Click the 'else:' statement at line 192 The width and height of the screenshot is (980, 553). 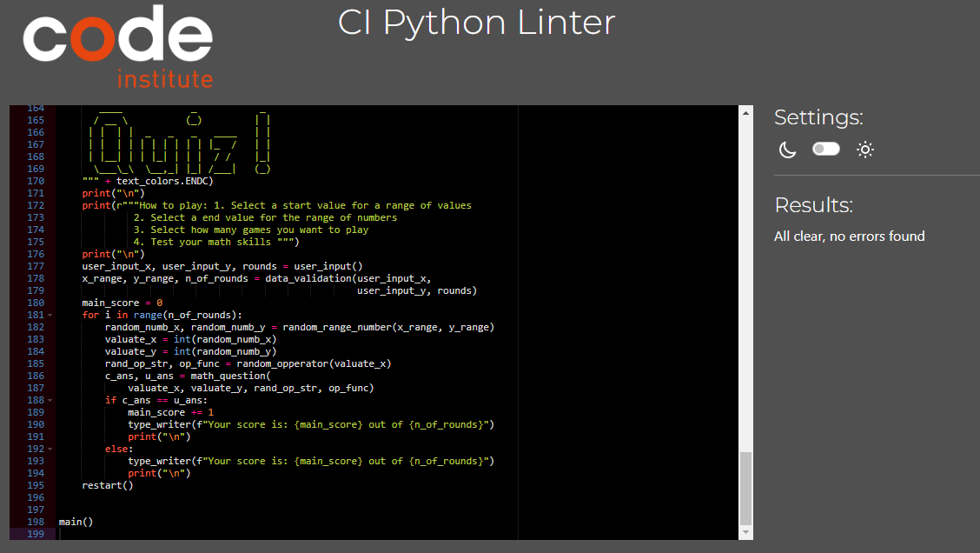pos(119,450)
